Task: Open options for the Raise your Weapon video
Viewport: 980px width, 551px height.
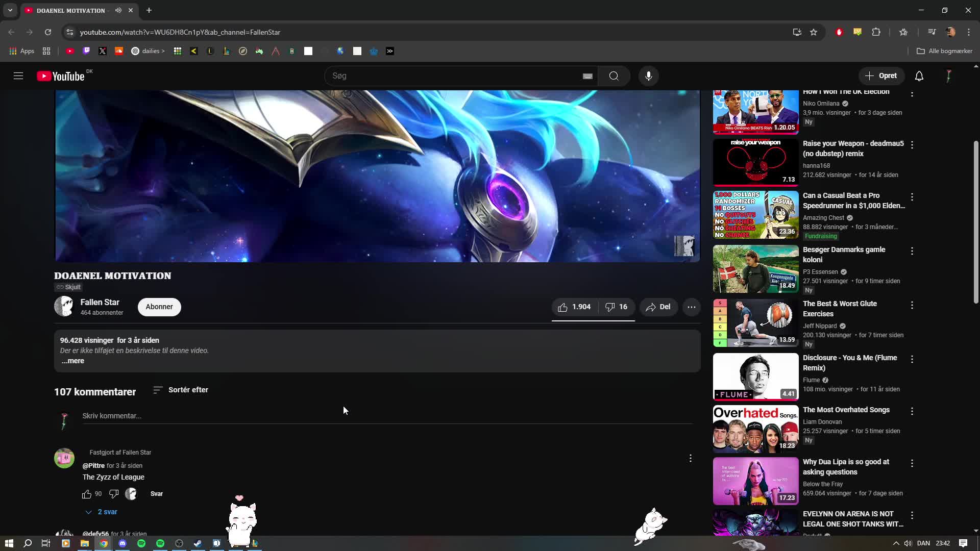Action: (x=912, y=145)
